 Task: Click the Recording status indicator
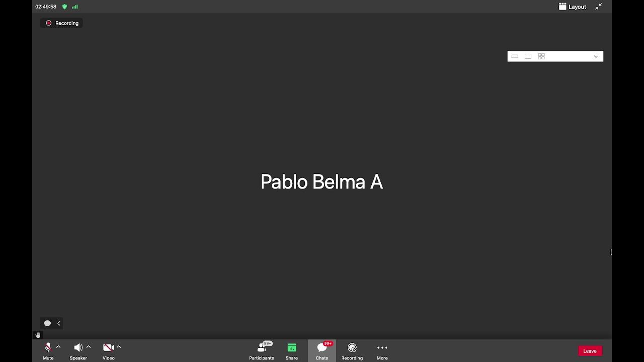62,23
